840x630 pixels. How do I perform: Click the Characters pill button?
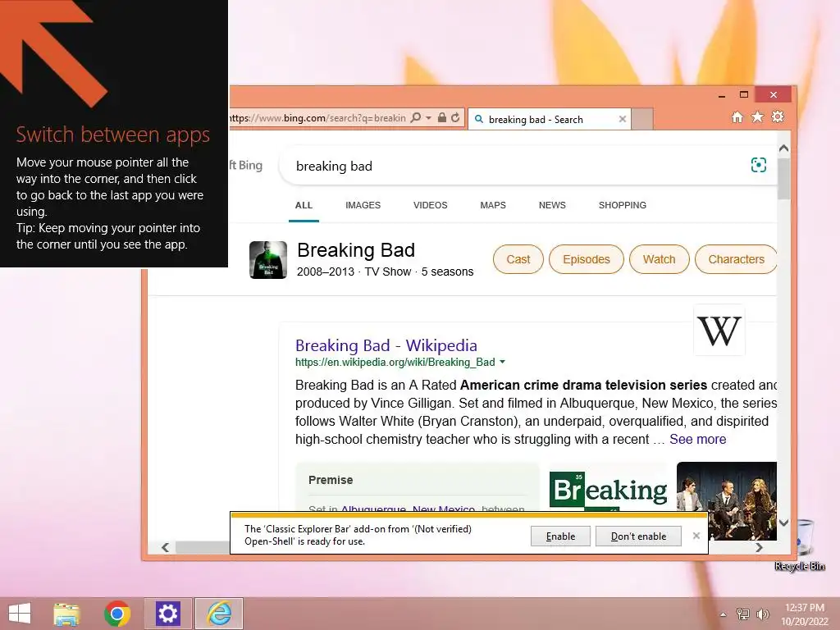(736, 259)
